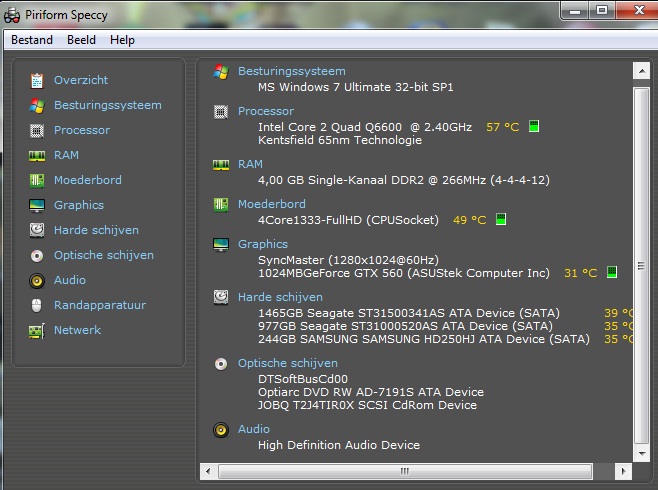Click 'Optiarc DVD RW AD-7191S' text line
658x490 pixels.
(371, 392)
